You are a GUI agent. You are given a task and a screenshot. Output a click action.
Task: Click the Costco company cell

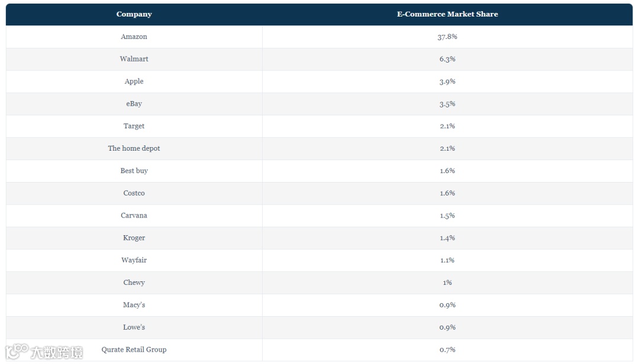[134, 193]
